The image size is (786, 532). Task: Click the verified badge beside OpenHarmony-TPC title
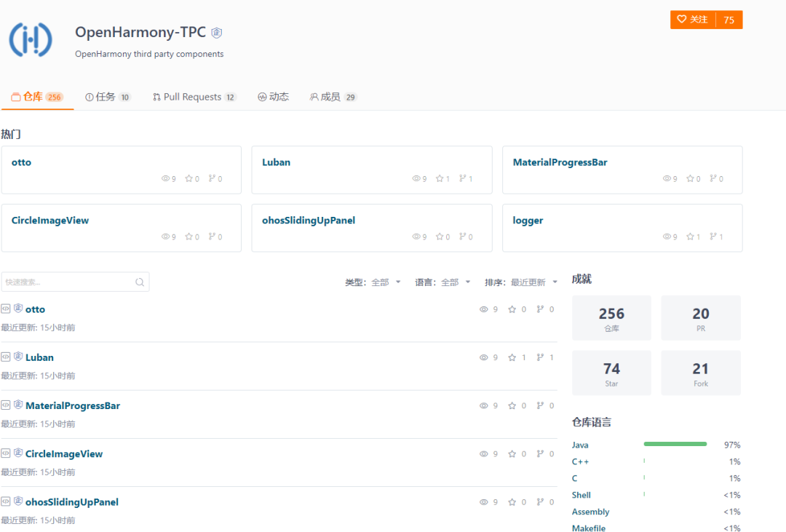tap(217, 33)
